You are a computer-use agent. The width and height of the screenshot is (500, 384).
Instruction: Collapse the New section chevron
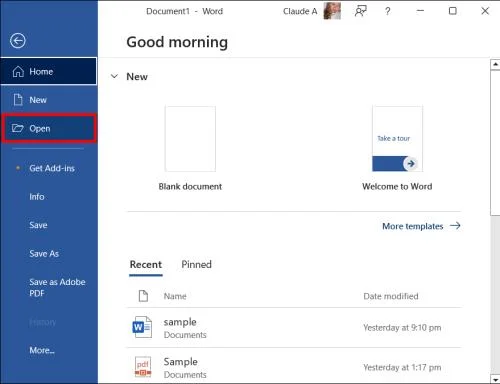point(114,76)
